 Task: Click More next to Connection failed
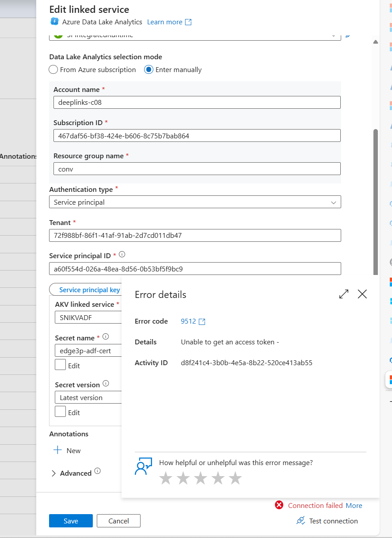354,506
